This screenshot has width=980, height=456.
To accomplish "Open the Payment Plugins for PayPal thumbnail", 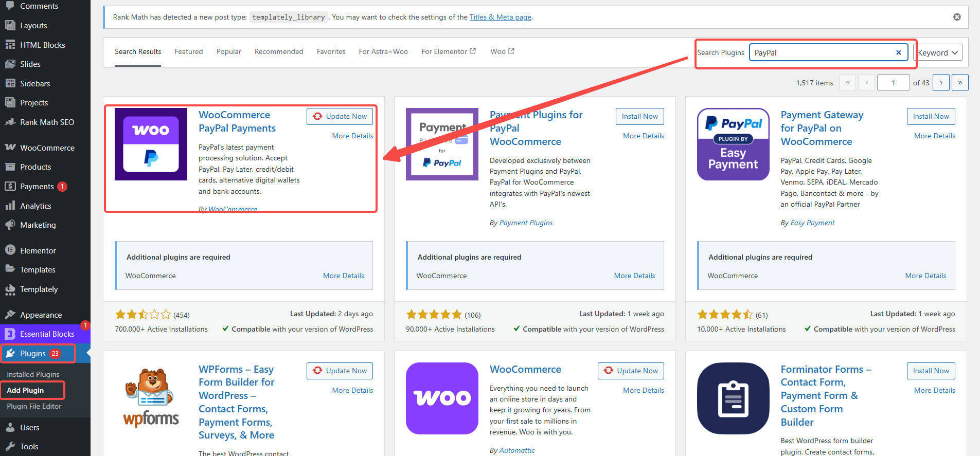I will click(x=442, y=144).
